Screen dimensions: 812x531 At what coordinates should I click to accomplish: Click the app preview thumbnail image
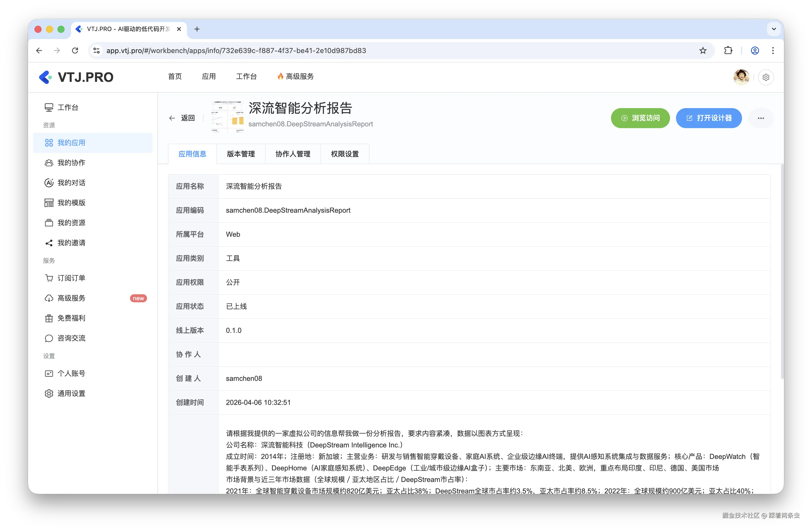(227, 117)
